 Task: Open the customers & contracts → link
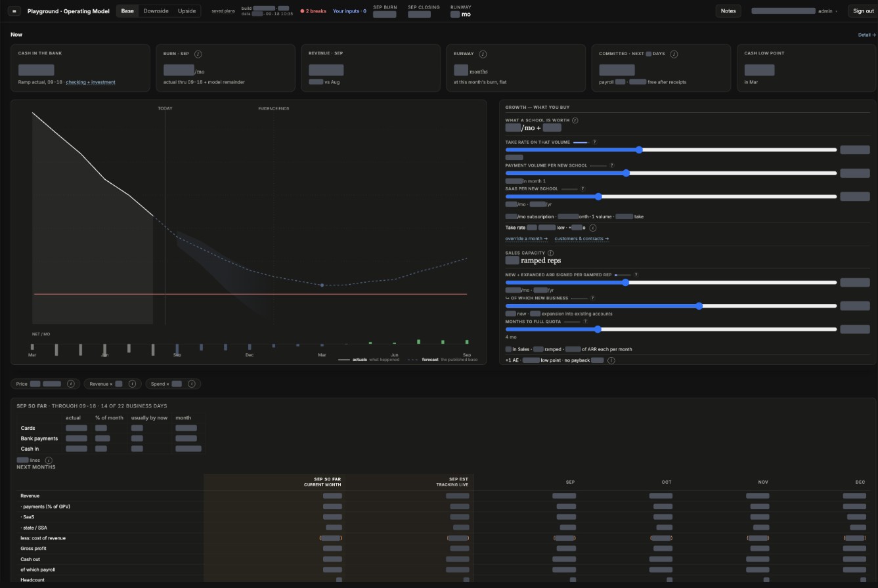[581, 239]
